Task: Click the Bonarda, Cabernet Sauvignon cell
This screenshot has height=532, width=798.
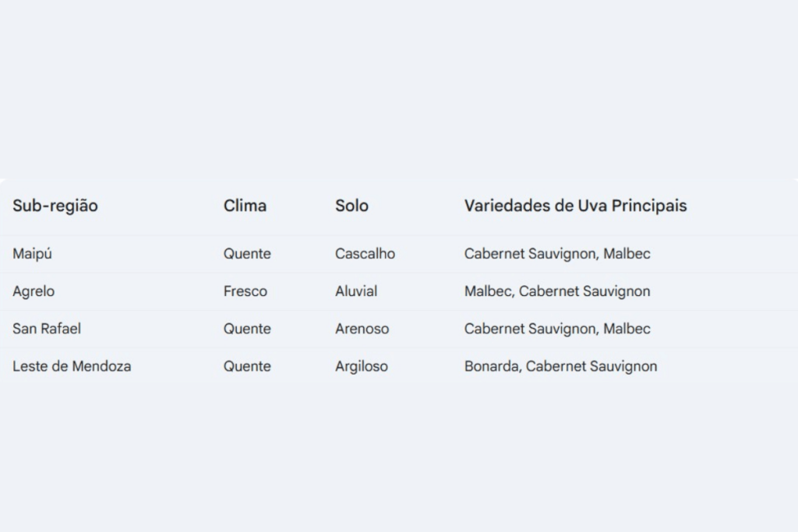Action: coord(561,367)
